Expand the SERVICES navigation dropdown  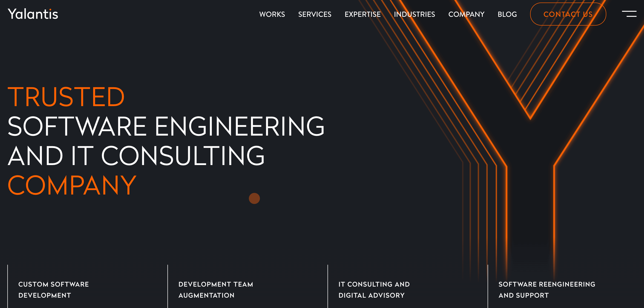tap(315, 15)
